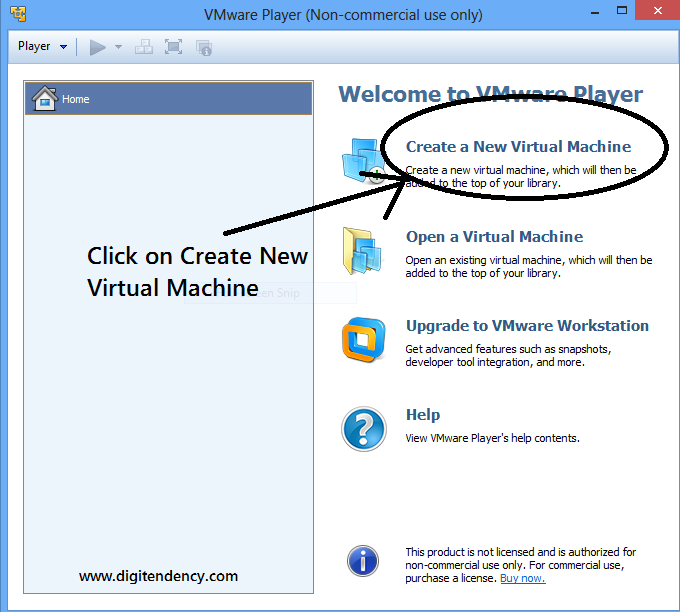Click Upgrade to VMware Workstation heading
Screen dimensions: 680x612
tap(527, 326)
